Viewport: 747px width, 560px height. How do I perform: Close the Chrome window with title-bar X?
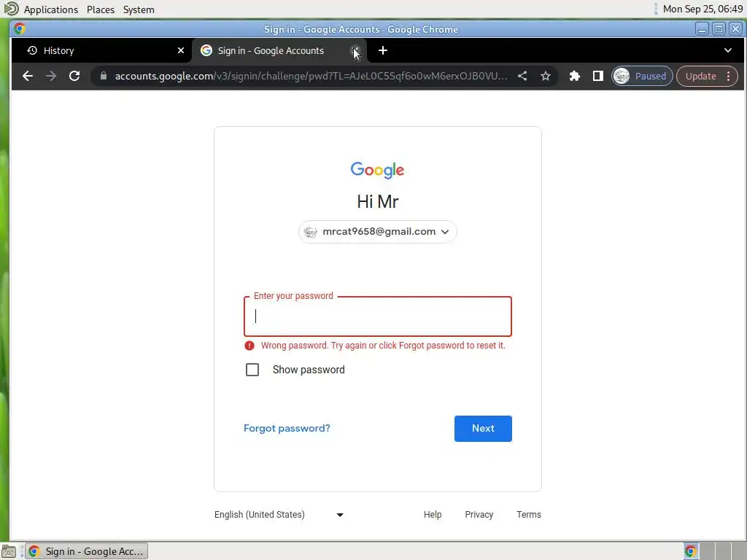(735, 29)
